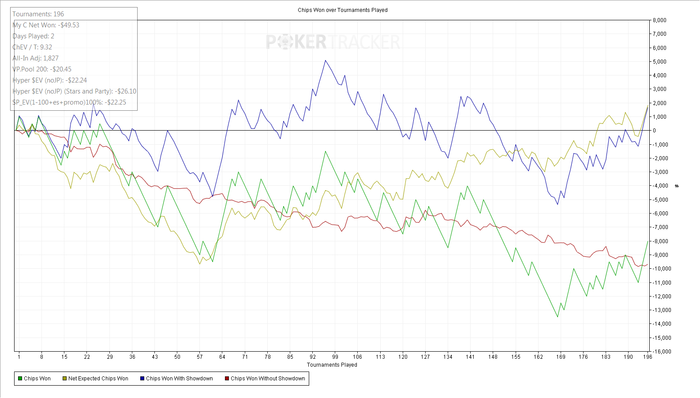Click the 'All-In Adj: 1,827' stat
Screen dimensions: 700x398
coord(35,58)
